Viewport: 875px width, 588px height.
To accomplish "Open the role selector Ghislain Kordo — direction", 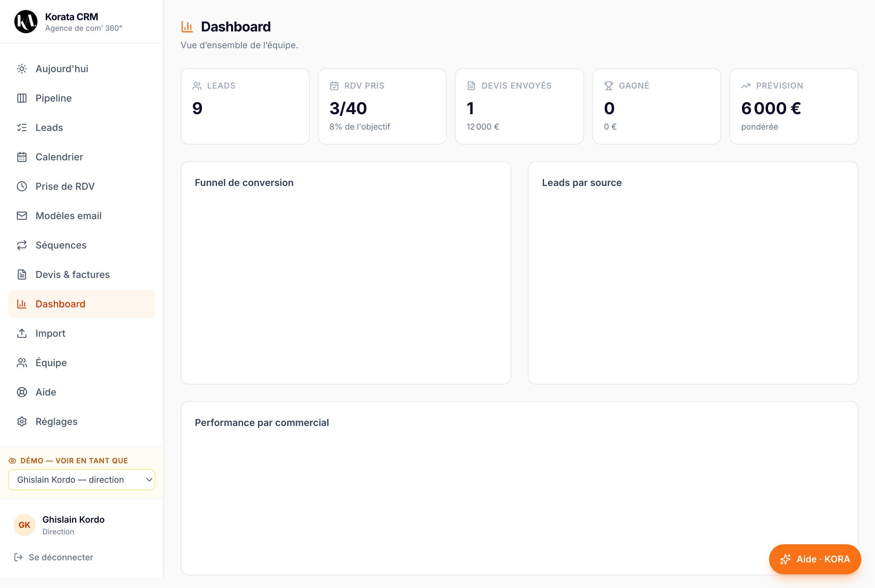I will pos(82,480).
